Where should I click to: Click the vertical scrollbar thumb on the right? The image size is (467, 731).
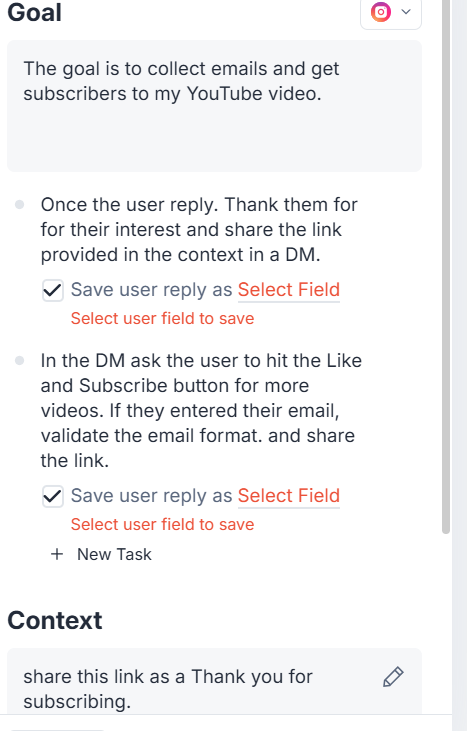pos(446,267)
